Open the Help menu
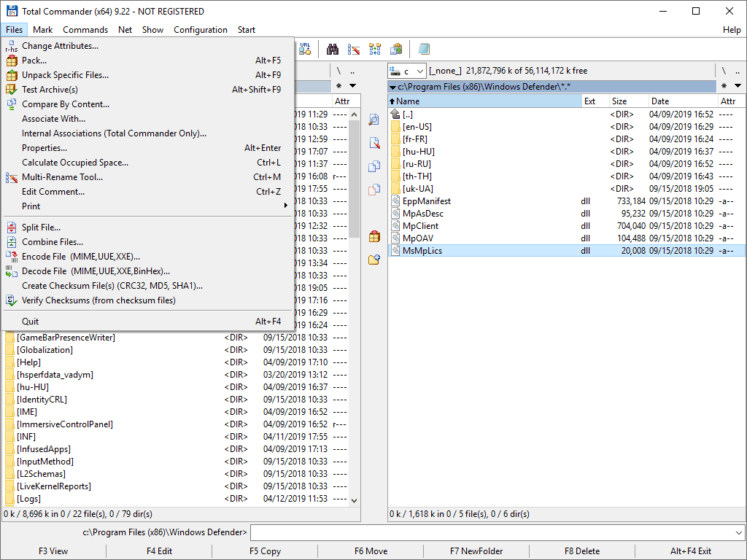 click(731, 29)
